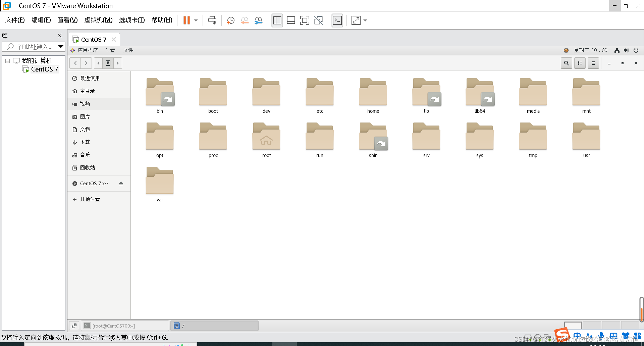Image resolution: width=644 pixels, height=346 pixels.
Task: Click the vertical scrollbar at window edge
Action: point(641,309)
